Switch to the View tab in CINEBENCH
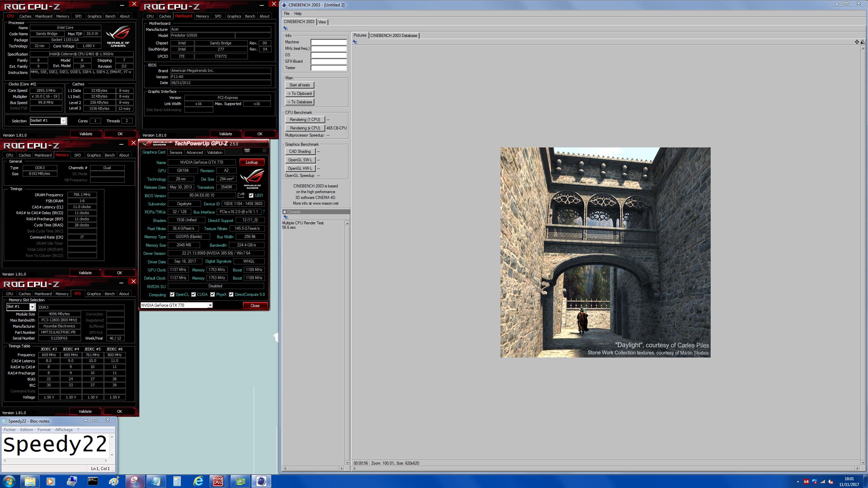Viewport: 868px width, 488px height. pyautogui.click(x=322, y=22)
